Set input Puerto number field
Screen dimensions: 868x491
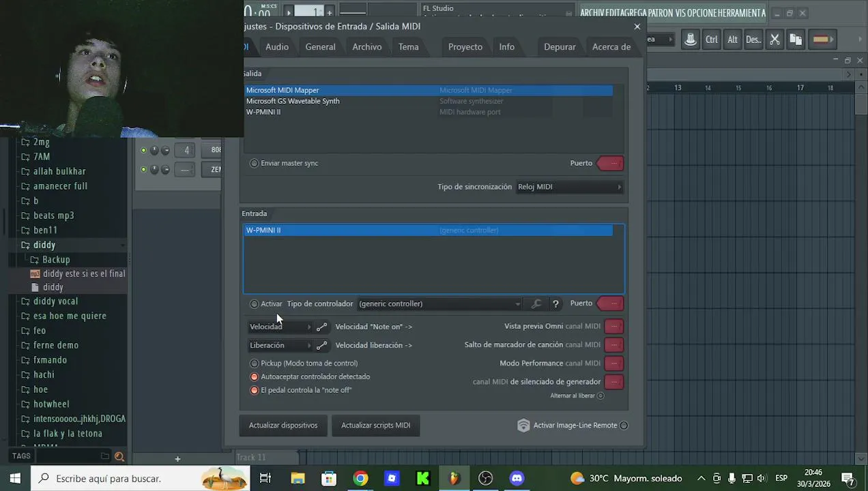tap(610, 303)
